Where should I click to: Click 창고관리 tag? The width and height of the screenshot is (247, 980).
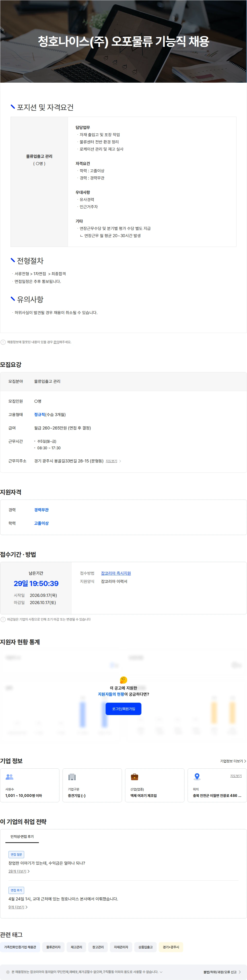[x=98, y=947]
